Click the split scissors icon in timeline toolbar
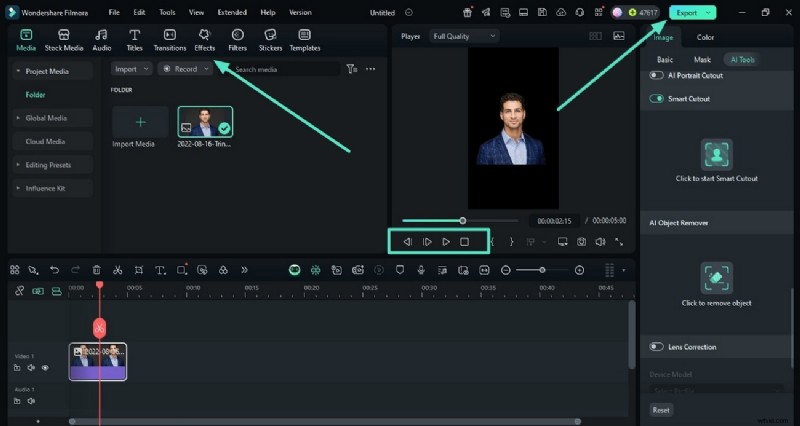This screenshot has width=800, height=426. point(117,270)
